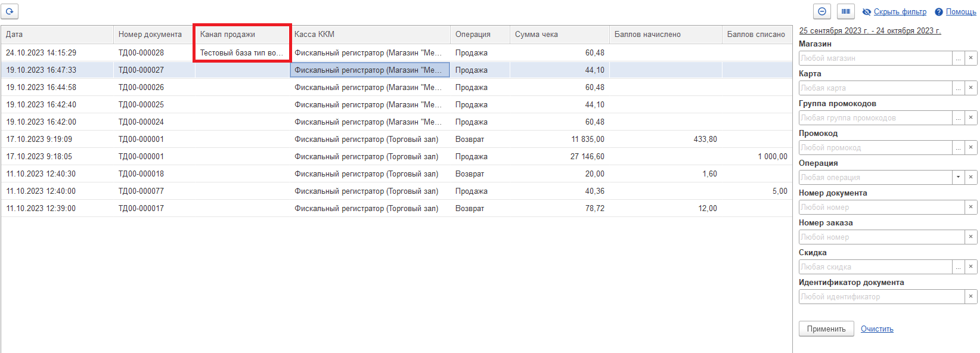Select document number ТД00-000025 cell

pyautogui.click(x=154, y=104)
